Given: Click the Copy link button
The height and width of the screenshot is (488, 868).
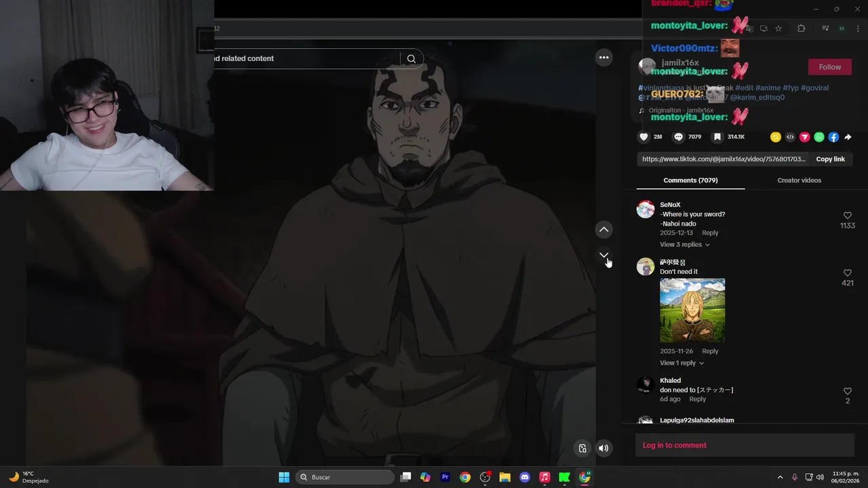Looking at the screenshot, I should point(830,159).
